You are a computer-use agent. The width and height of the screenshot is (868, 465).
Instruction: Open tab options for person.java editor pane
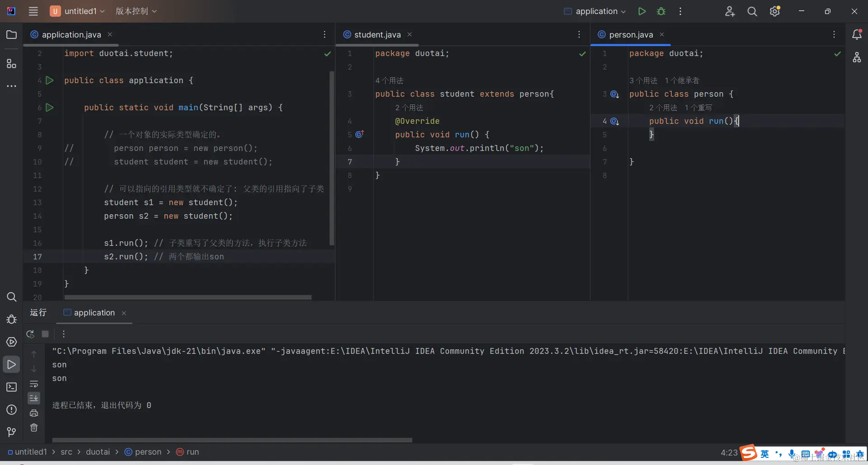pos(834,35)
